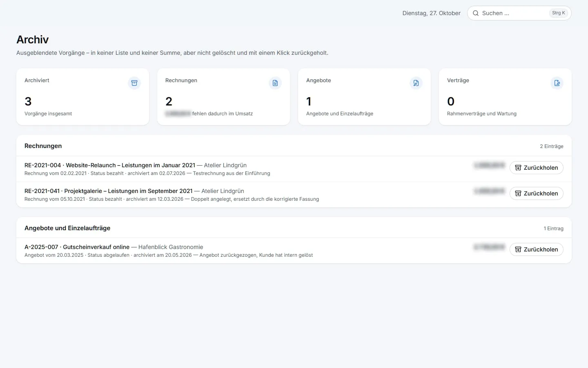Click the Verträge card edit-document icon

coord(557,83)
